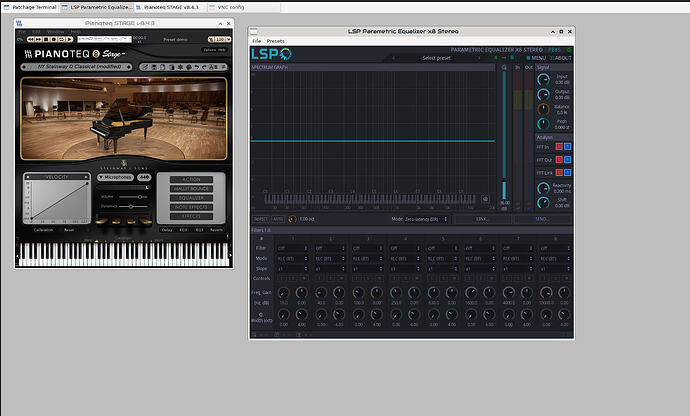Click the Pitch knob in LSP Signal panel

click(543, 124)
